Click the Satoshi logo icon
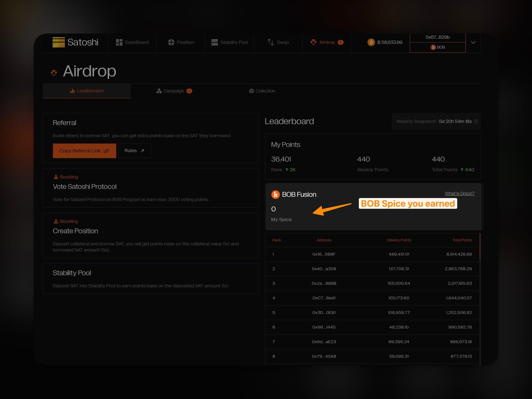532x399 pixels. click(x=59, y=42)
